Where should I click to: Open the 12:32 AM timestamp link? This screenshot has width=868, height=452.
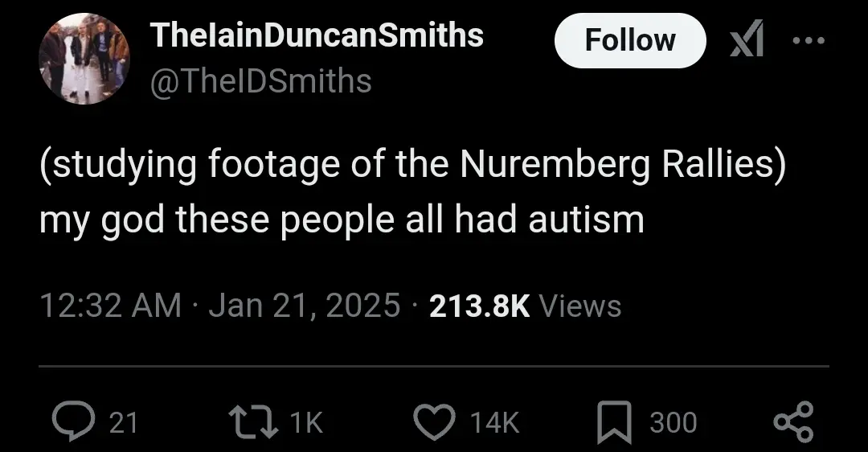110,306
